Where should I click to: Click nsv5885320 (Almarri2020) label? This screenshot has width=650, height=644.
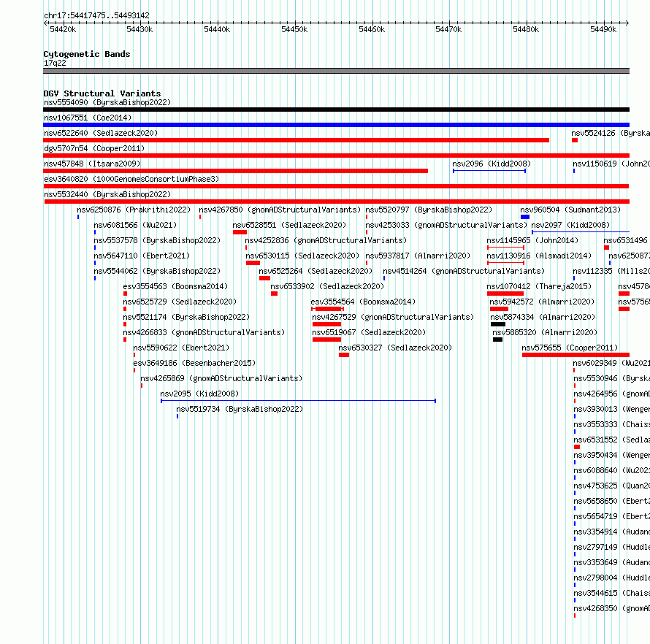click(545, 332)
